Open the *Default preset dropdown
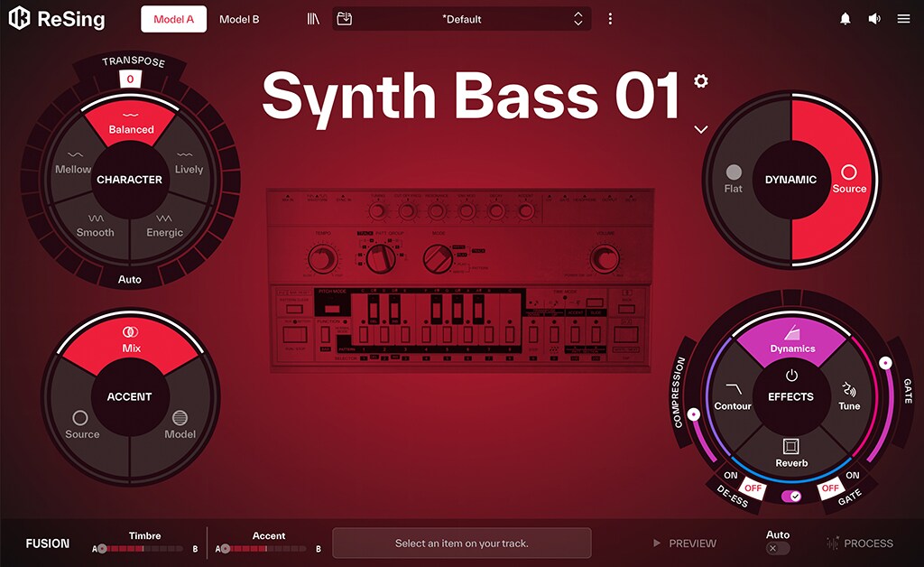 461,19
